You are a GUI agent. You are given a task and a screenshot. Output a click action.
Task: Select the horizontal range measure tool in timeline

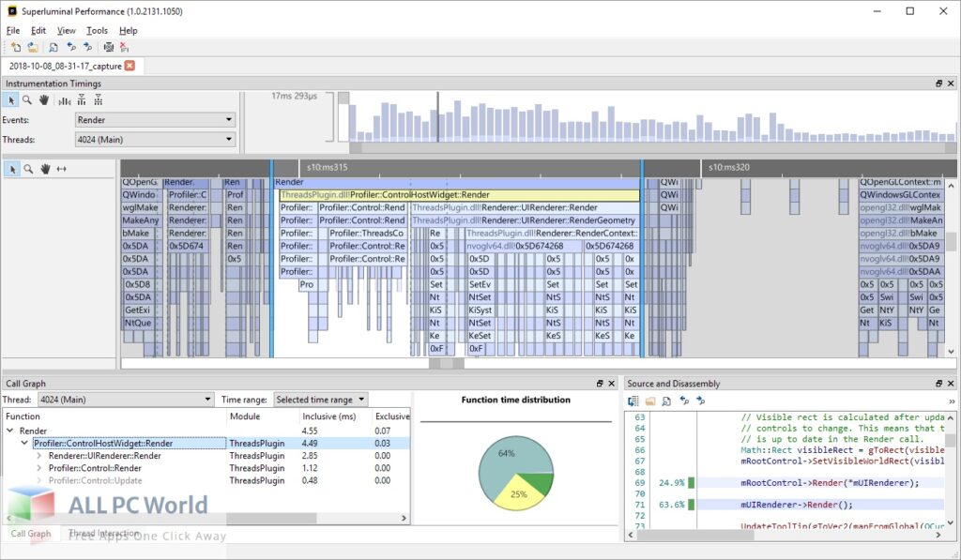click(x=62, y=169)
